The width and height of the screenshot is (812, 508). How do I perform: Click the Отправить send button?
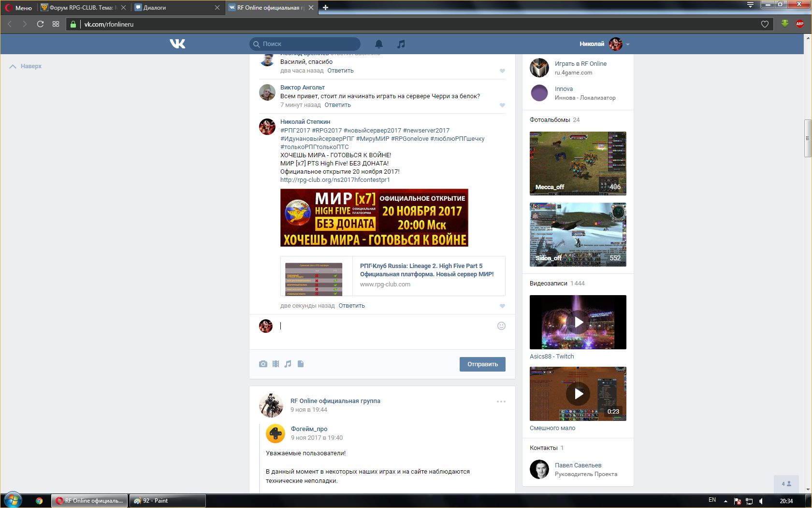[x=482, y=364]
